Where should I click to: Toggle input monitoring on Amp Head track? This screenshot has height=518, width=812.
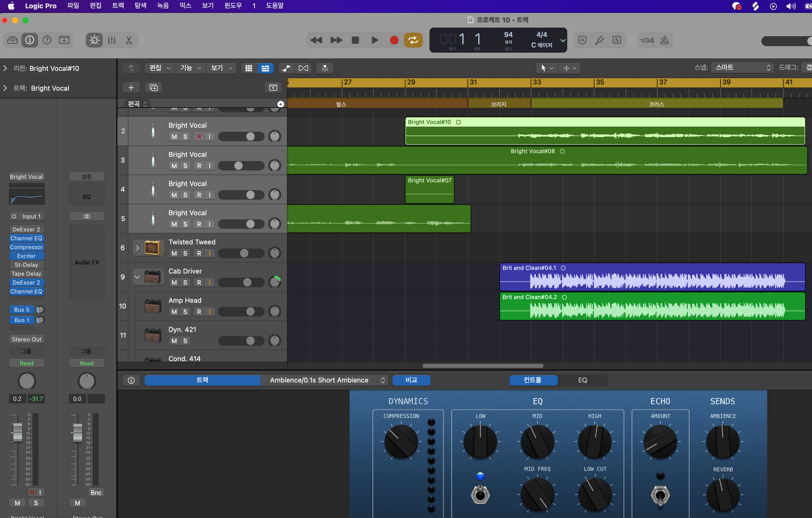[209, 311]
